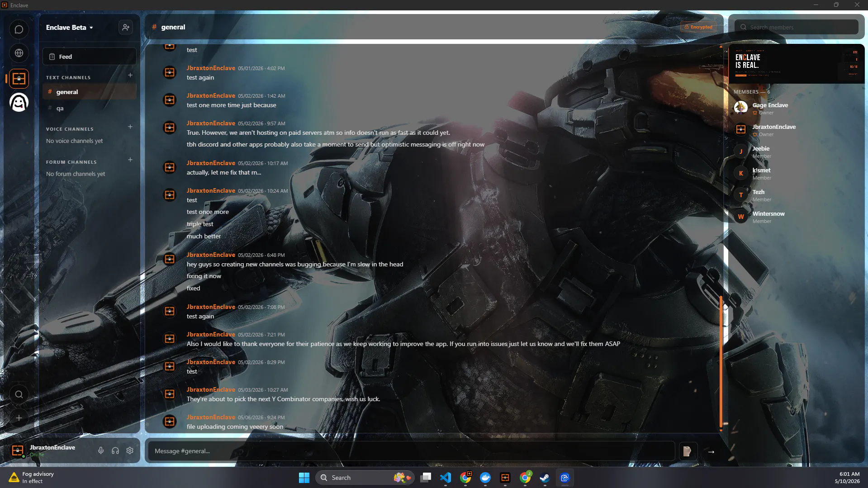Add a new voice channel
This screenshot has height=488, width=868.
pyautogui.click(x=130, y=127)
